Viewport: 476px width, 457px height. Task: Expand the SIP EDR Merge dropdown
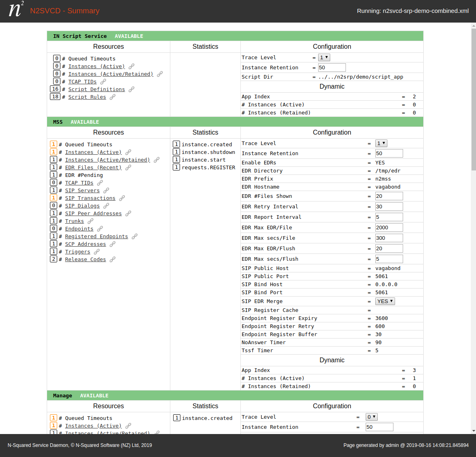(x=385, y=301)
